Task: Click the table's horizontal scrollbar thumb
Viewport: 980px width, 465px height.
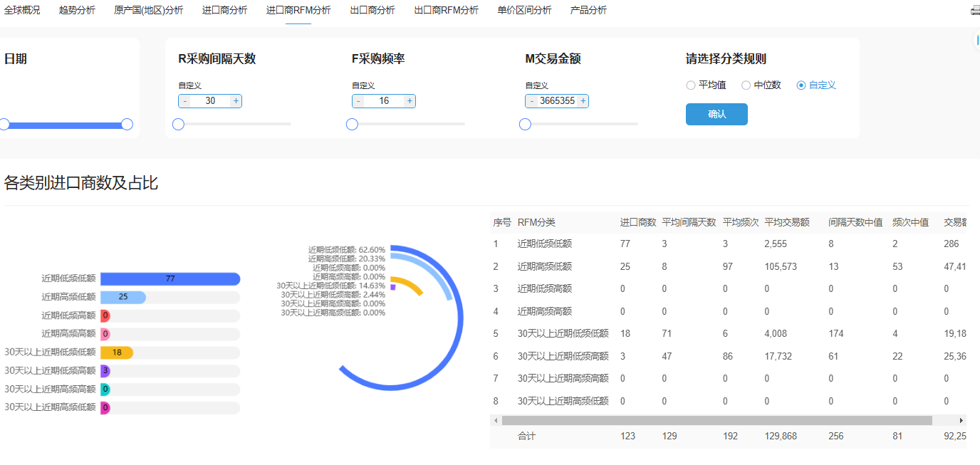Action: click(716, 421)
